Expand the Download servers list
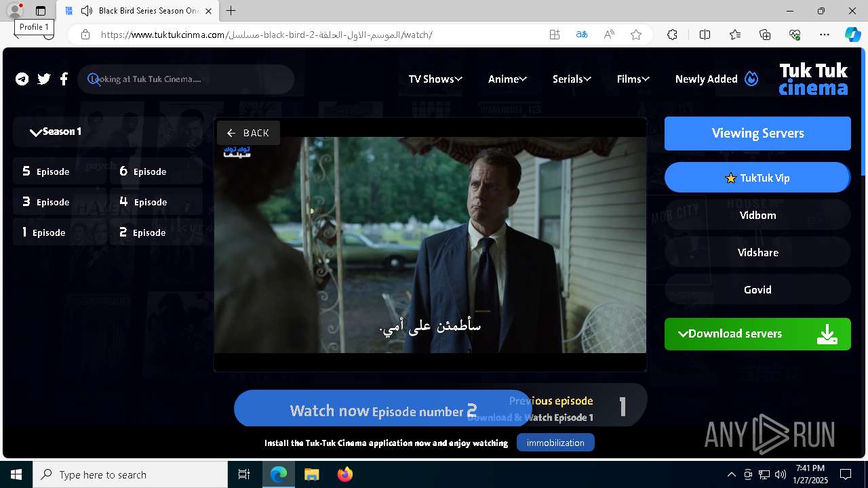Image resolution: width=868 pixels, height=488 pixels. (757, 334)
